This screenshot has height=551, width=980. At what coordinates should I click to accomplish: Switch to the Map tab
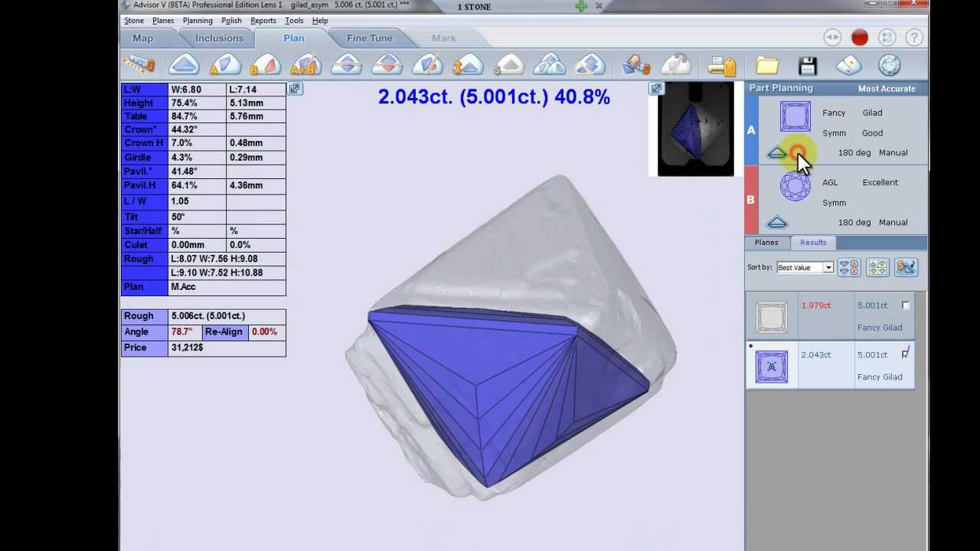coord(143,38)
